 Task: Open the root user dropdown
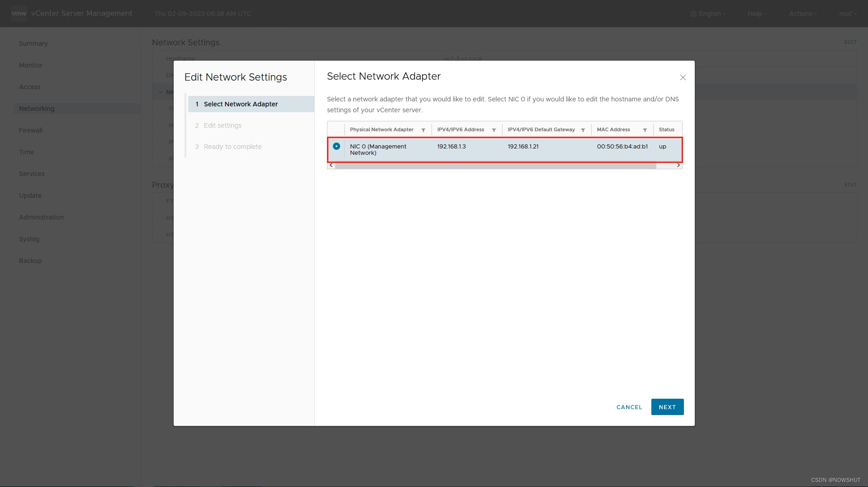click(848, 14)
